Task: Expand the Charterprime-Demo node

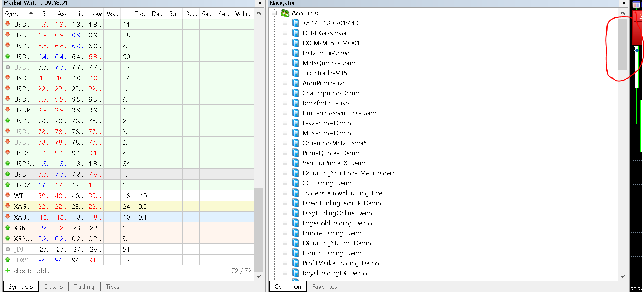Action: [x=285, y=93]
